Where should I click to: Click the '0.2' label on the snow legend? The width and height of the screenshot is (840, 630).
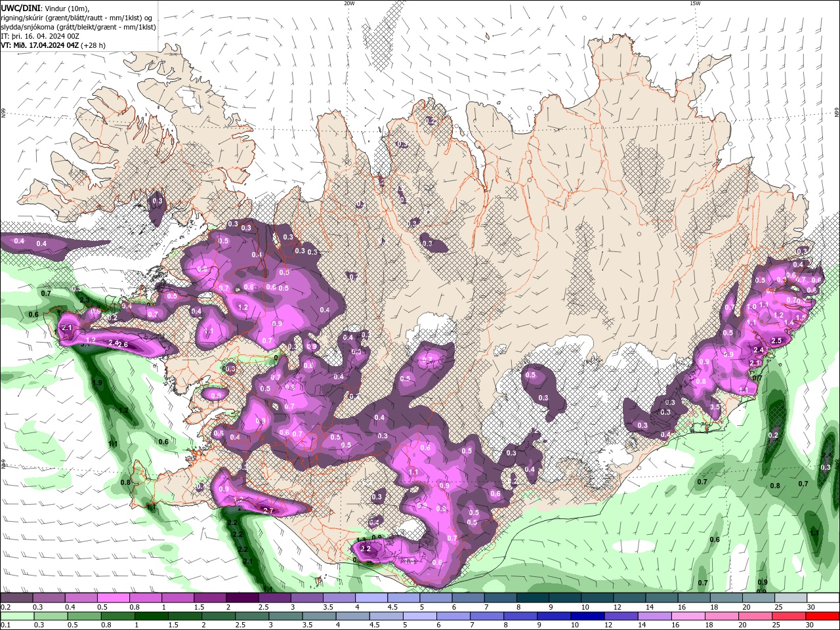click(5, 607)
